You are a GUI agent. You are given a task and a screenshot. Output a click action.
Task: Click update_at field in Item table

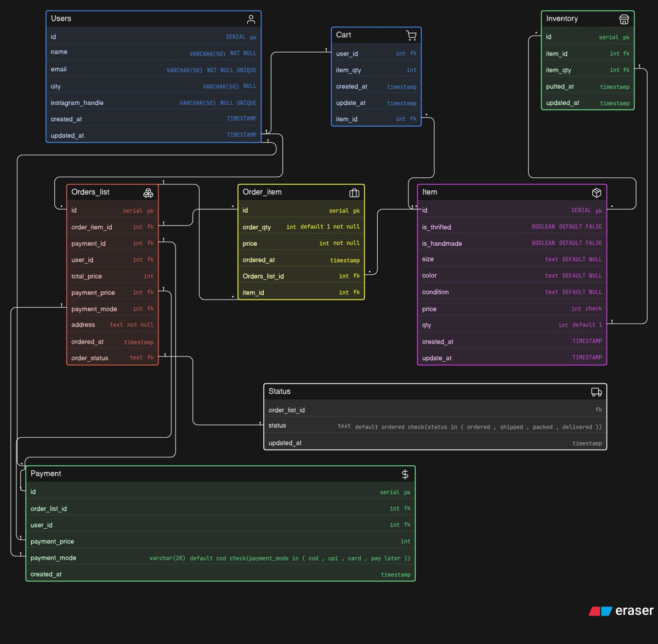tap(512, 358)
